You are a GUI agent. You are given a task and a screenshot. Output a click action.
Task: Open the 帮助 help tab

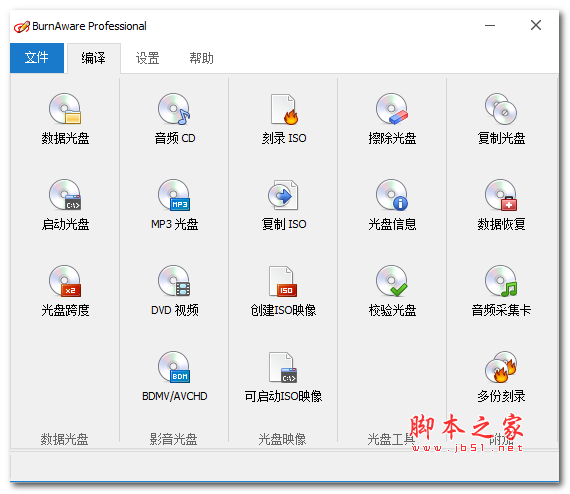coord(201,58)
